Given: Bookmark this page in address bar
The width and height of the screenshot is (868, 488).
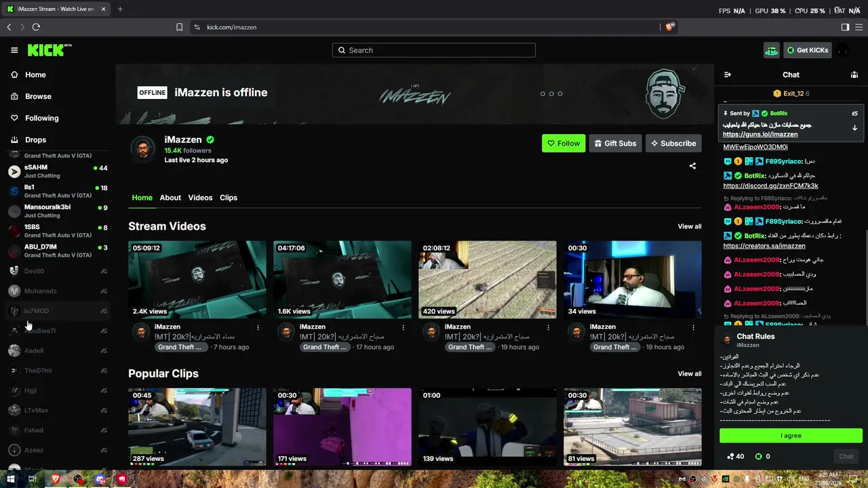Looking at the screenshot, I should click(179, 27).
